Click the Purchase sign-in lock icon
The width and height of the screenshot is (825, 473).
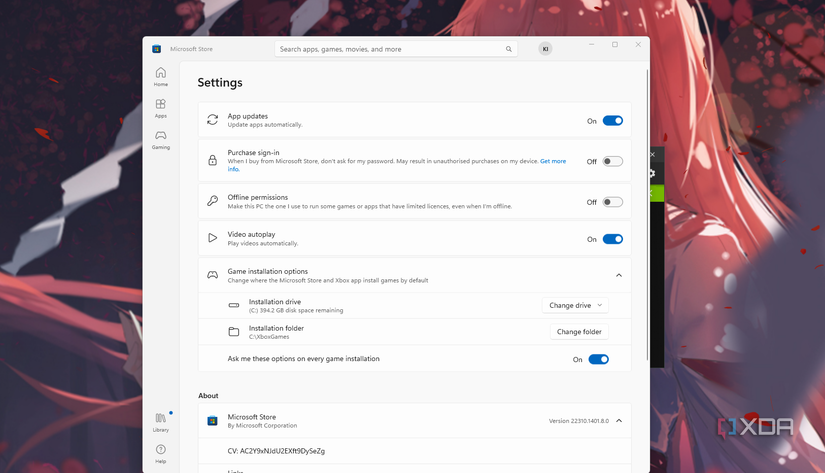coord(213,160)
